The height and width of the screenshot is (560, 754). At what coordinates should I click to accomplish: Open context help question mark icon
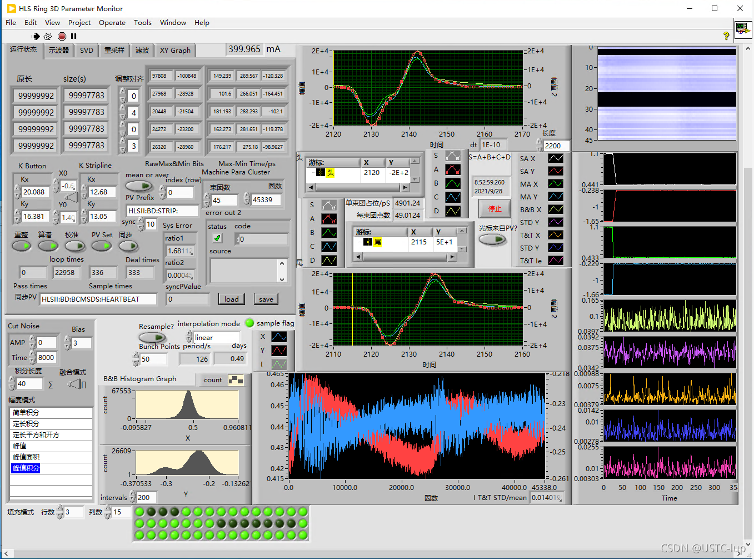pyautogui.click(x=726, y=36)
